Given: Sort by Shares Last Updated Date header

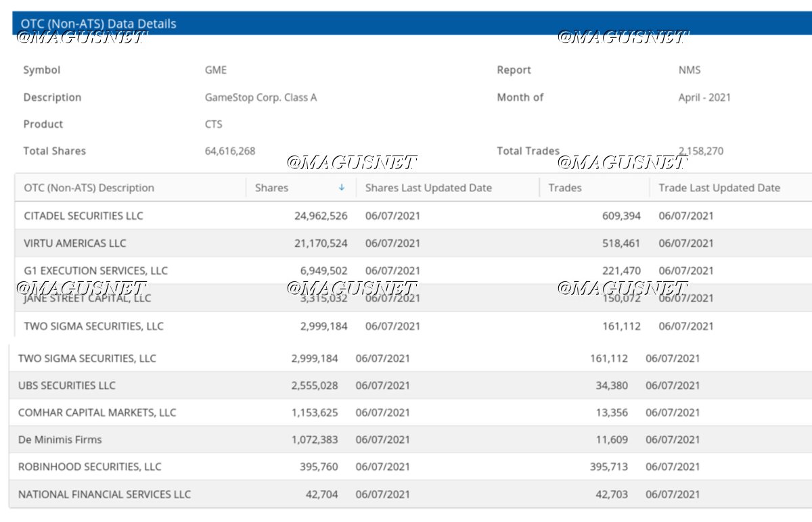Looking at the screenshot, I should [428, 188].
